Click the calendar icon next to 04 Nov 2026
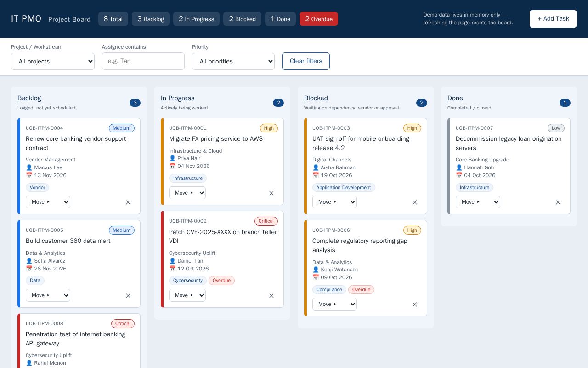This screenshot has width=588, height=368. [172, 166]
